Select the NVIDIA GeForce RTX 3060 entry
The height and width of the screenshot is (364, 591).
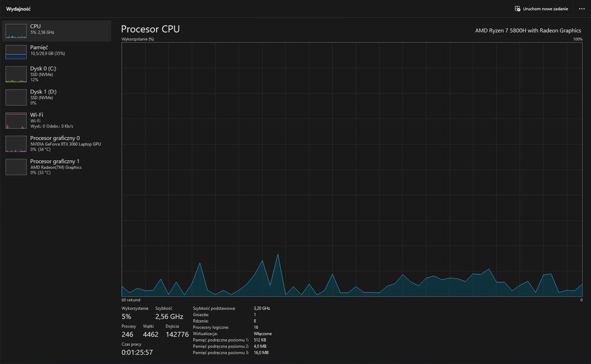tap(57, 144)
